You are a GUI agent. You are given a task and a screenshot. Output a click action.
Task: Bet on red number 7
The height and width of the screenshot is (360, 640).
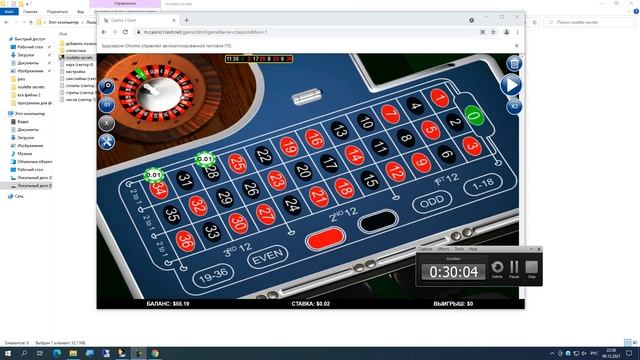(x=390, y=114)
